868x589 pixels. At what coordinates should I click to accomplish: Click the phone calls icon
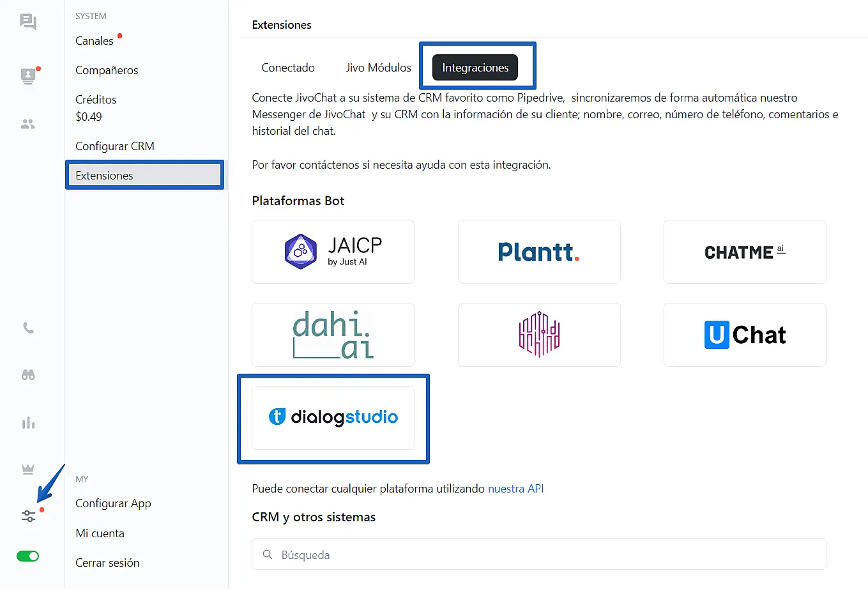click(x=28, y=328)
